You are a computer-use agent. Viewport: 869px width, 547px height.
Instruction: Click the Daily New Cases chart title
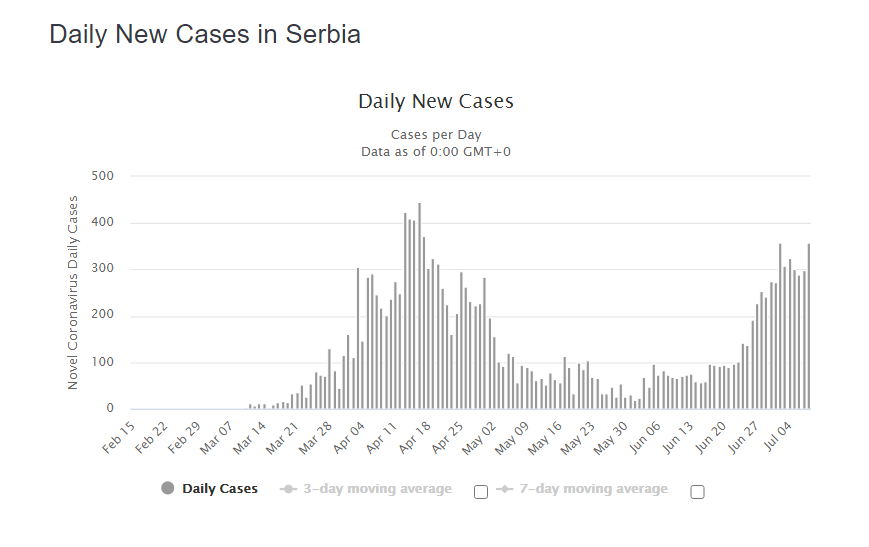435,102
